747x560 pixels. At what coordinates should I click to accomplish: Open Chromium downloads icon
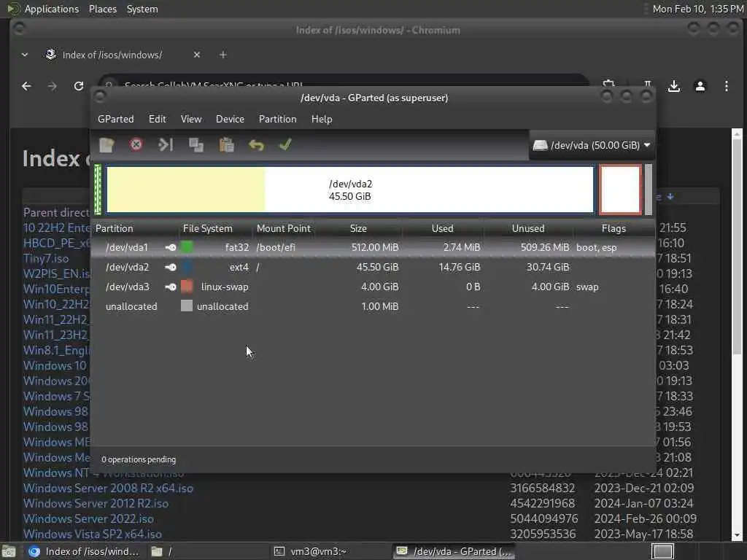[673, 86]
